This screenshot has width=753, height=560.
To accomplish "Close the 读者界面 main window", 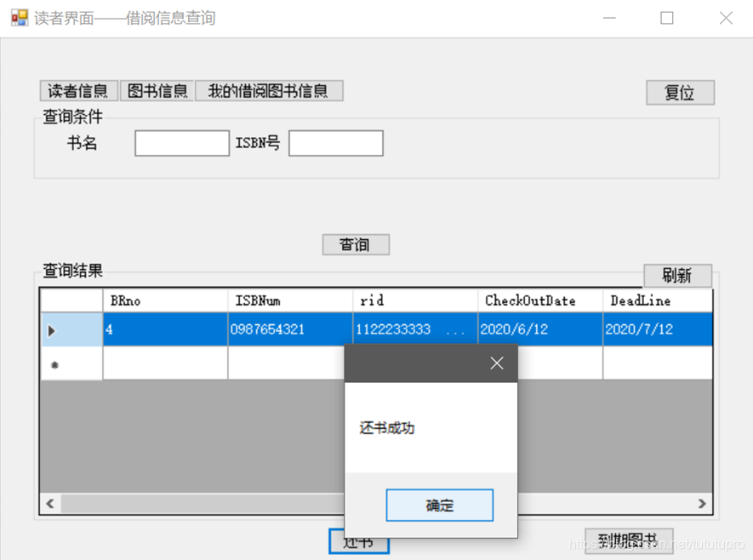I will pyautogui.click(x=726, y=18).
